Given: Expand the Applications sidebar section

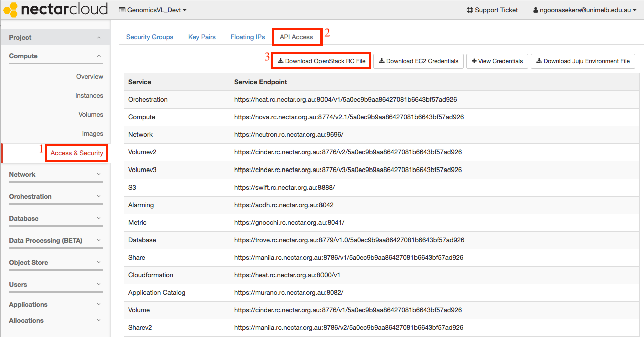Looking at the screenshot, I should point(55,304).
